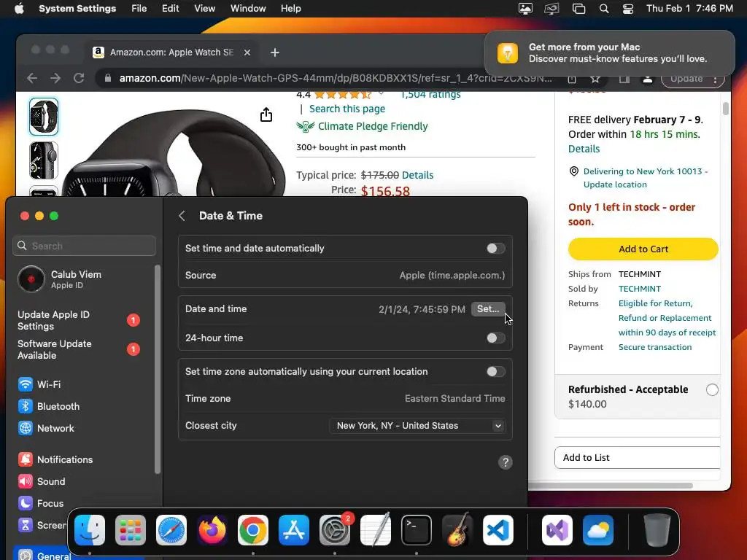
Task: Click the System Settings search field
Action: click(85, 246)
